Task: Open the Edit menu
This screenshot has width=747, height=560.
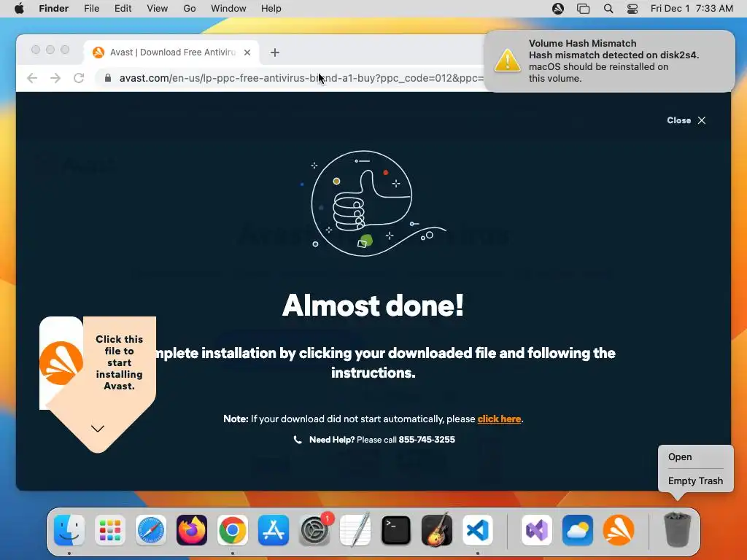Action: pos(123,9)
